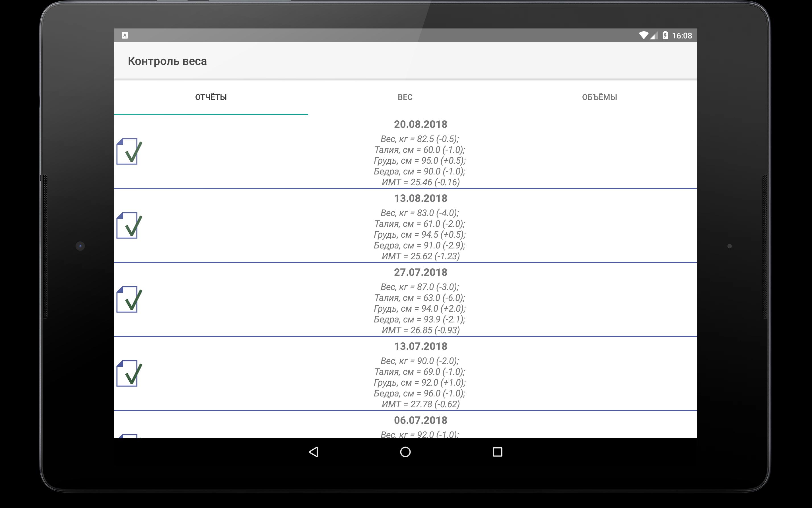
Task: Click 'Бедра, см = 96.0 (-1.0);' line
Action: tap(420, 393)
